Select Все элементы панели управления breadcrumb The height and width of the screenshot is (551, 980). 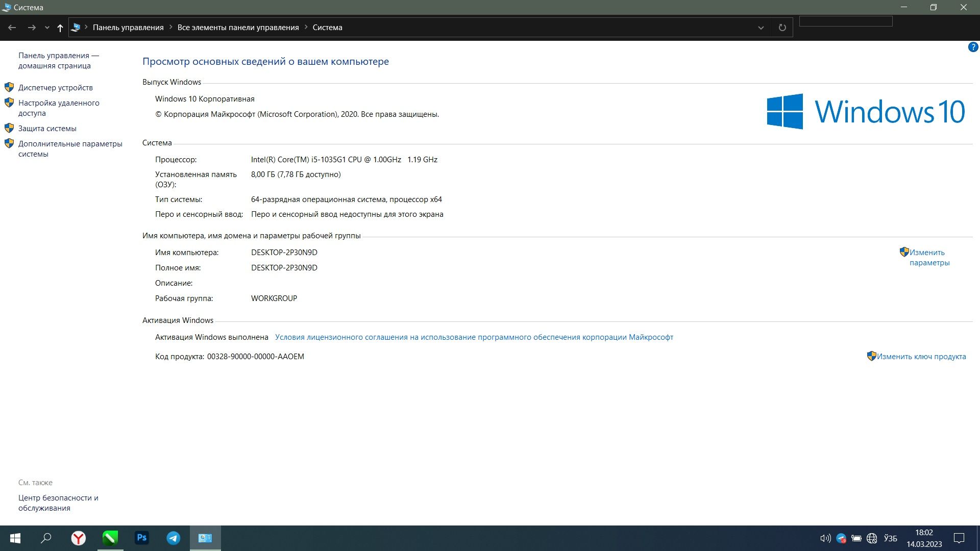(238, 28)
